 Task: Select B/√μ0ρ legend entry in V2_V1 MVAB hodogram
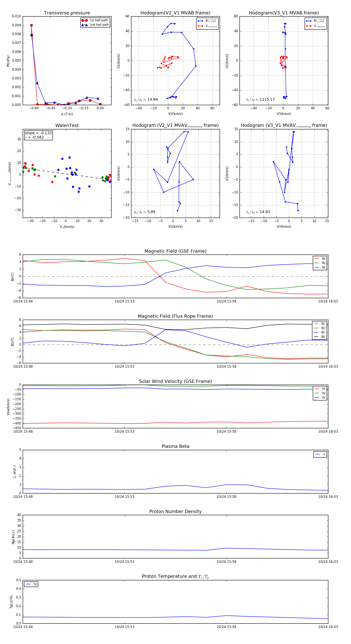click(207, 21)
